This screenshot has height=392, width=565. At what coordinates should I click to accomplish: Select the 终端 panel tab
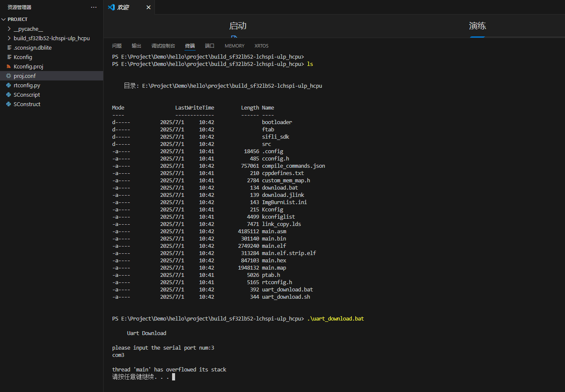pos(190,46)
